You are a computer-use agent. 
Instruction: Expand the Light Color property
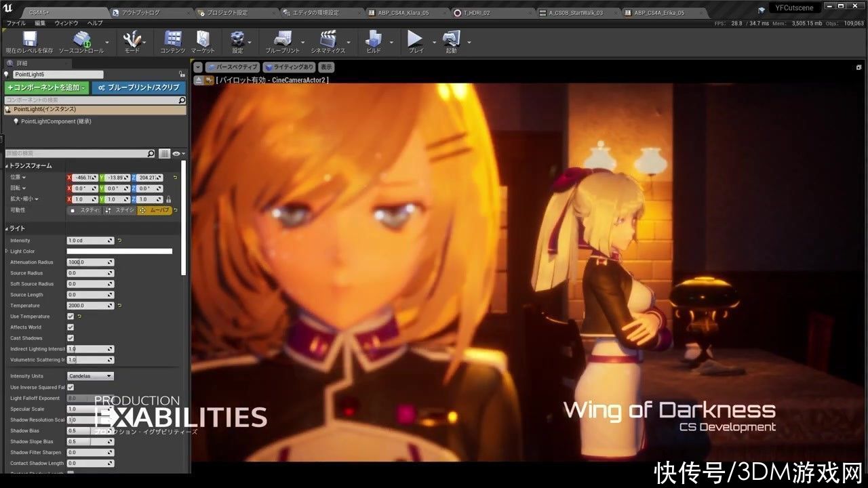[x=7, y=251]
